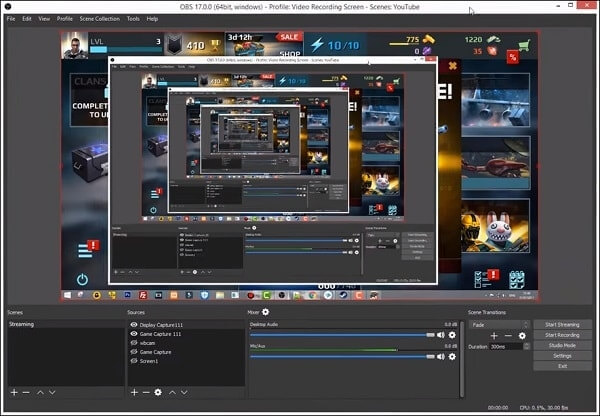
Task: Click the Photoshop icon in the captured taskbar
Action: click(x=127, y=295)
